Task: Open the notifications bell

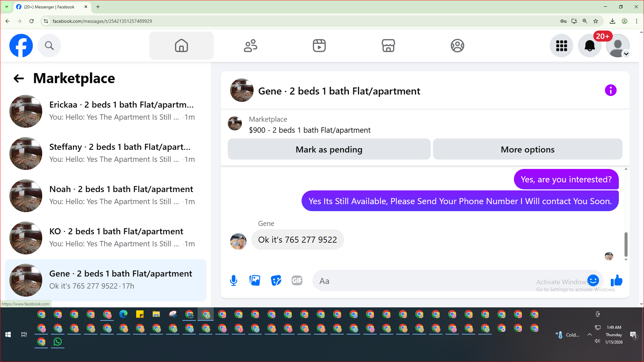Action: pos(590,46)
